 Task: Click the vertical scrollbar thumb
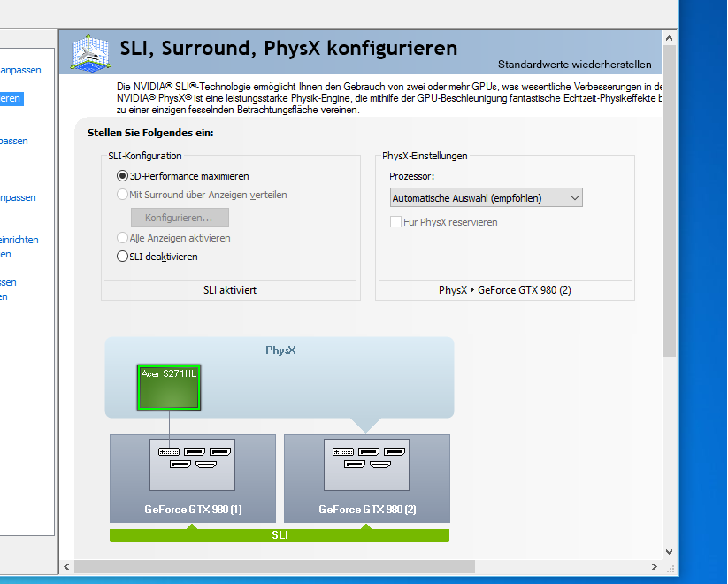click(x=669, y=201)
